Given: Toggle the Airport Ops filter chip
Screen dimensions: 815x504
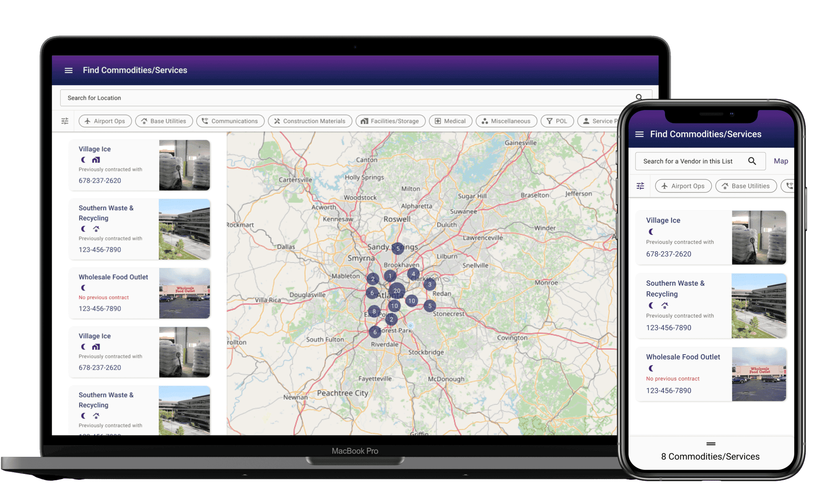Looking at the screenshot, I should [105, 121].
